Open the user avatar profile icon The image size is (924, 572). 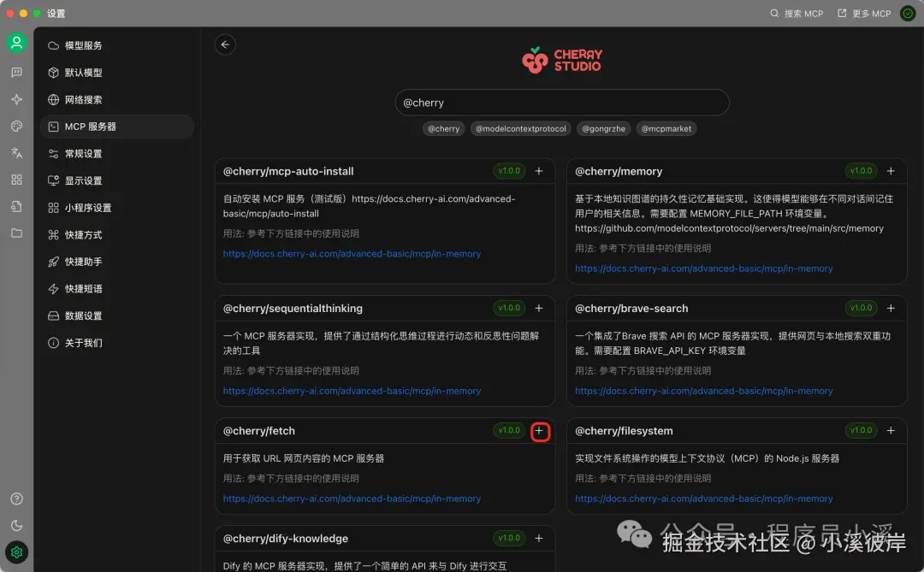coord(16,43)
